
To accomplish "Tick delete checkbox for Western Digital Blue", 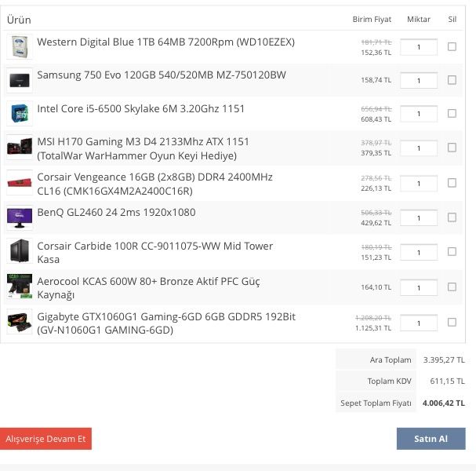I will point(452,47).
